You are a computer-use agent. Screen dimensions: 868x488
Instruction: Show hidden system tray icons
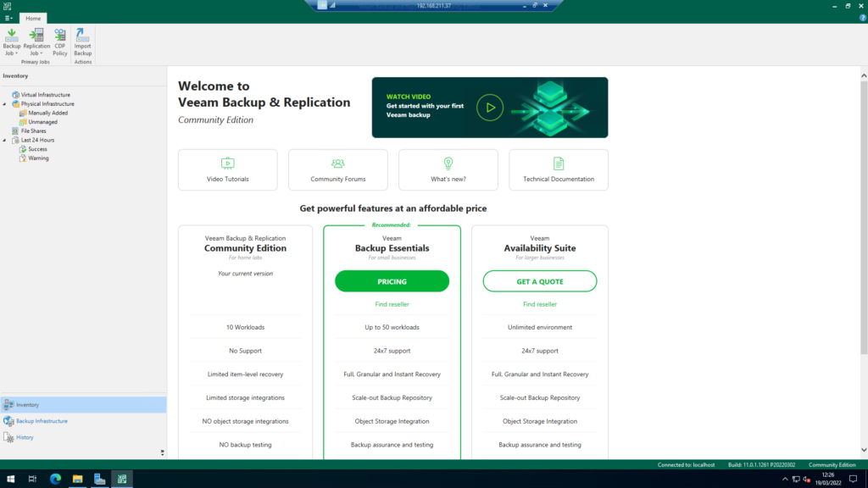785,480
